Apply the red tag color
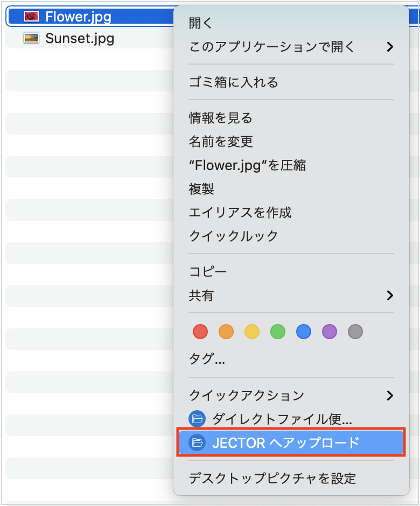This screenshot has width=420, height=506. [200, 332]
